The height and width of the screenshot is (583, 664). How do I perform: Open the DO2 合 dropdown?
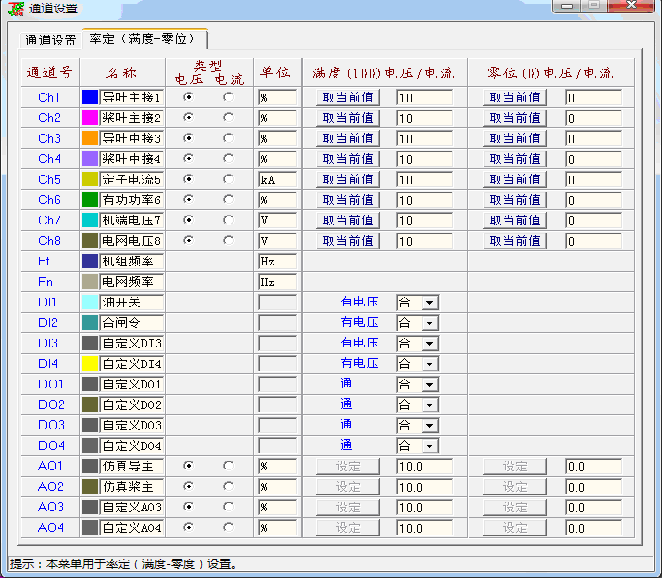429,405
